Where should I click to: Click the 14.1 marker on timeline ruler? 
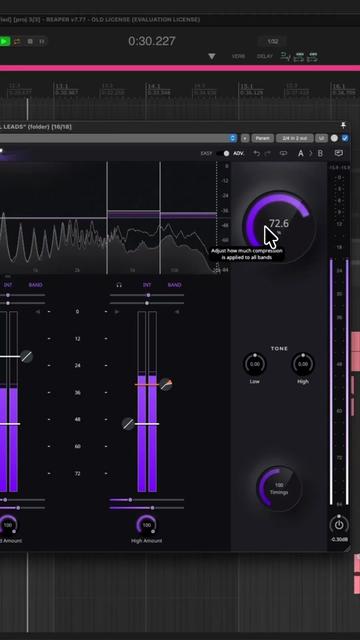pyautogui.click(x=153, y=87)
